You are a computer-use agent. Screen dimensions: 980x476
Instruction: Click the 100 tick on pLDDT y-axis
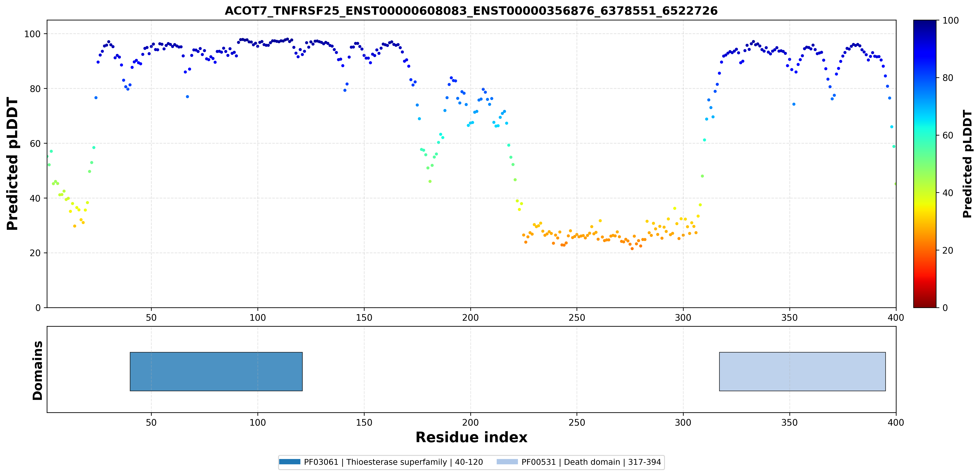[x=32, y=34]
